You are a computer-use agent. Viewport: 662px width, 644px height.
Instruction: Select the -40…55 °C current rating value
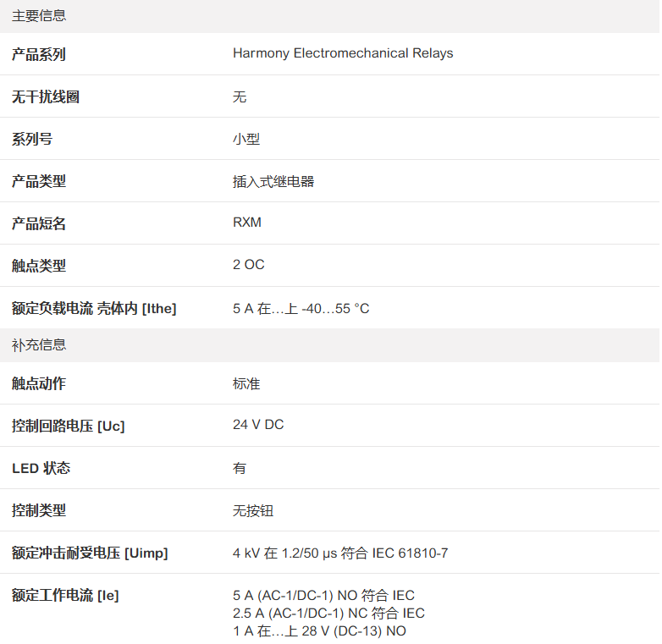point(301,309)
